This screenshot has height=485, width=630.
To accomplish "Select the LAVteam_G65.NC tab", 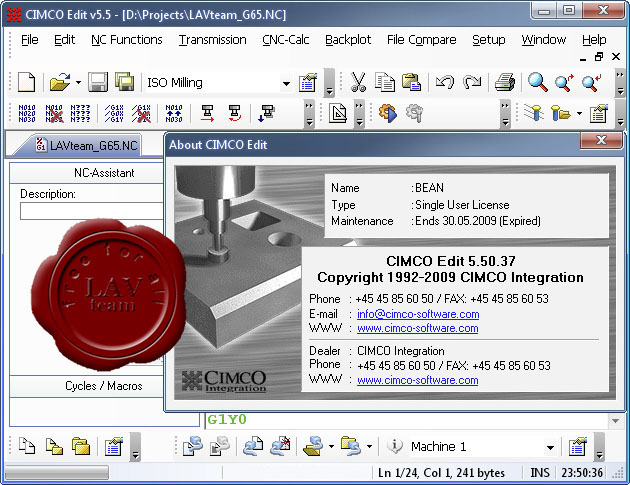I will [86, 145].
